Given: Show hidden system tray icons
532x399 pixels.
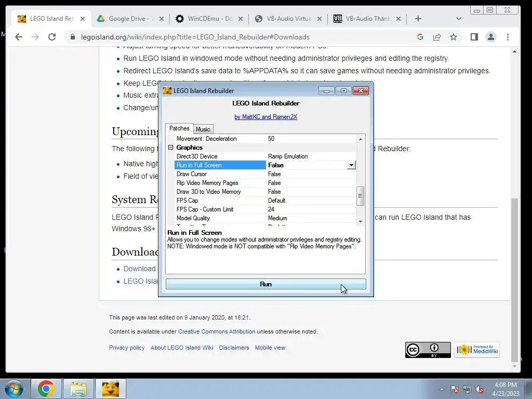Looking at the screenshot, I should coord(442,389).
